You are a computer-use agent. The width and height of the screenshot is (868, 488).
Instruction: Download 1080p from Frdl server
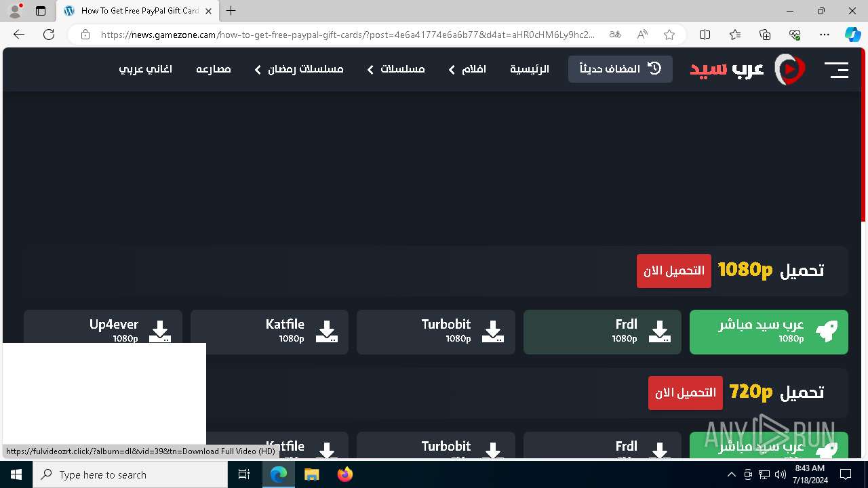[602, 332]
